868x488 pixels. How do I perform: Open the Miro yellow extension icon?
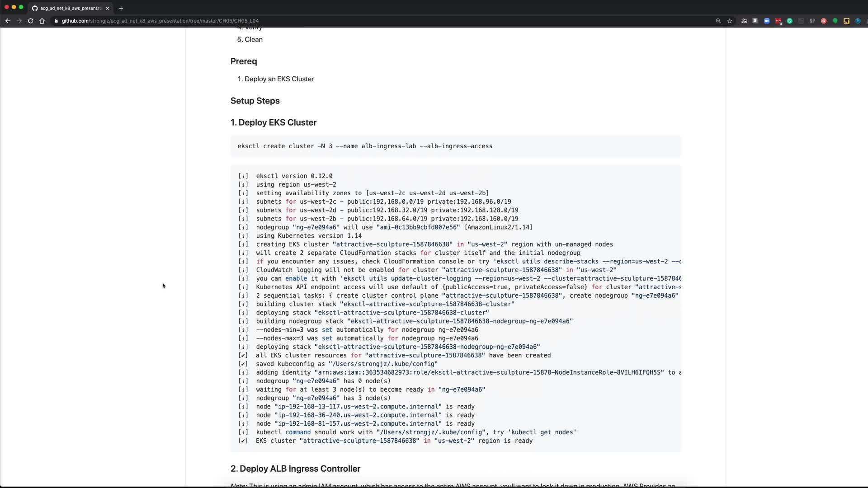846,21
